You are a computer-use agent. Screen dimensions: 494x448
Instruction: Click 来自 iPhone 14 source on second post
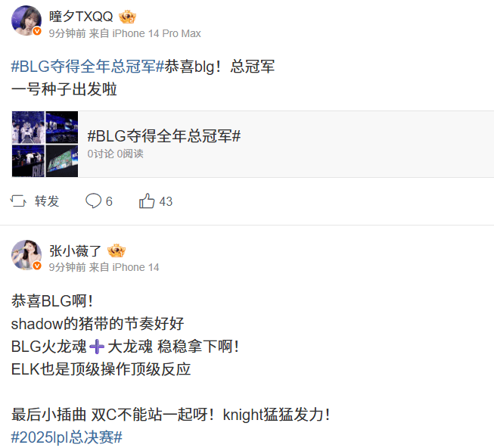click(124, 267)
